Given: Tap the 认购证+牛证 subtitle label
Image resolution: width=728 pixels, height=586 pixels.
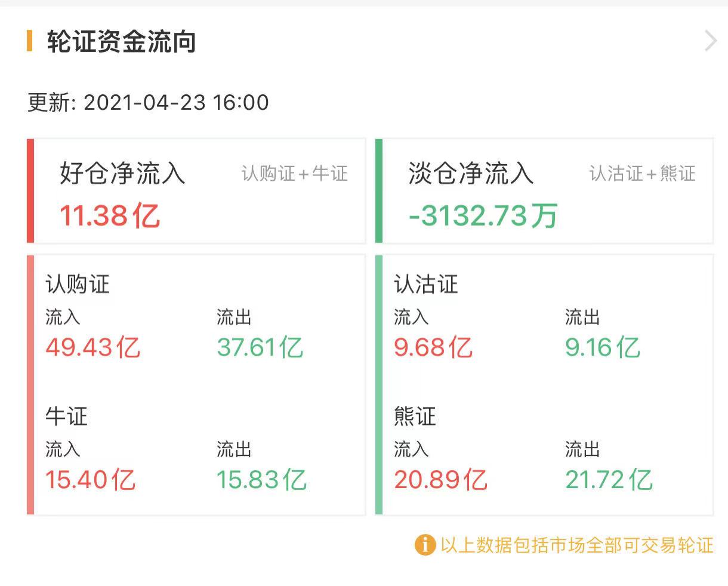Looking at the screenshot, I should pyautogui.click(x=295, y=174).
